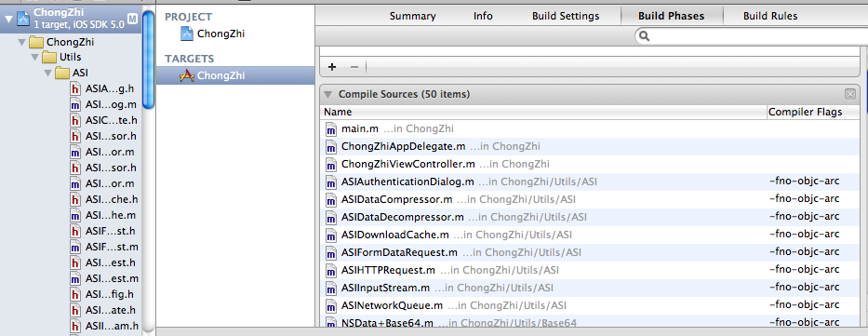868x336 pixels.
Task: Click the source icon beside ASI...he.m
Action: (74, 215)
